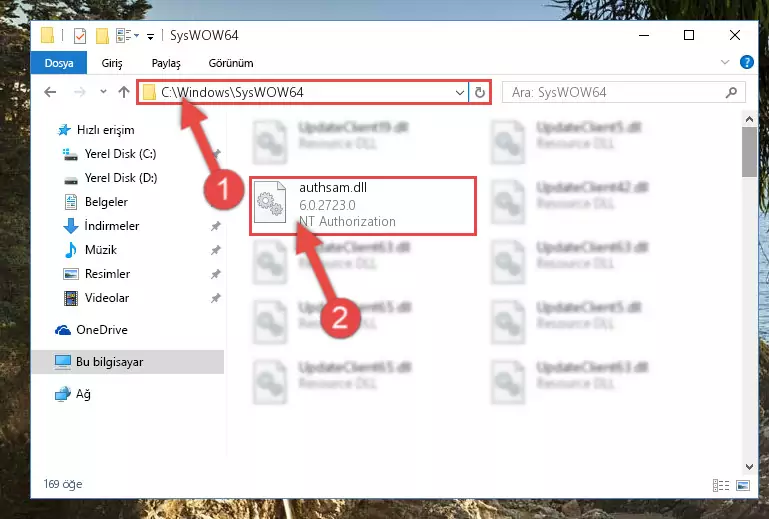The height and width of the screenshot is (519, 769).
Task: Switch to the Giriş ribbon tab
Action: [x=112, y=63]
